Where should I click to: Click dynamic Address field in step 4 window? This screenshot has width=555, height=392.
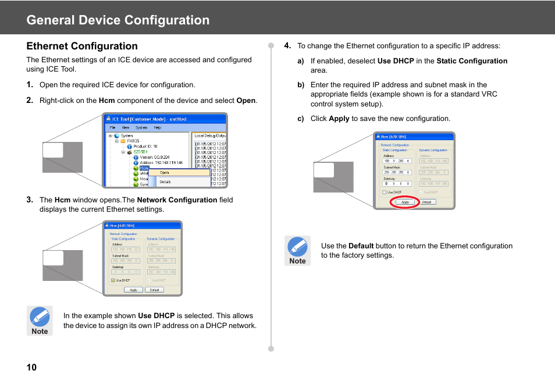click(433, 161)
